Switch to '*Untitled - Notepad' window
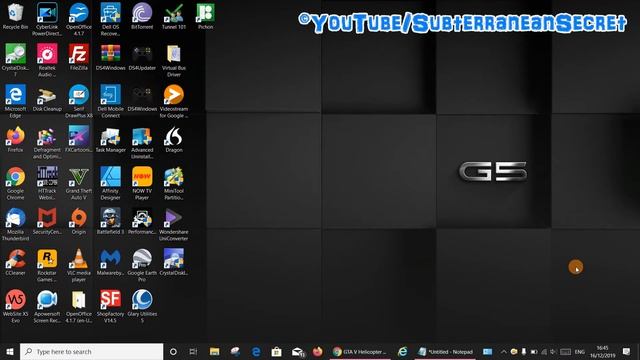This screenshot has height=360, width=640. (445, 351)
